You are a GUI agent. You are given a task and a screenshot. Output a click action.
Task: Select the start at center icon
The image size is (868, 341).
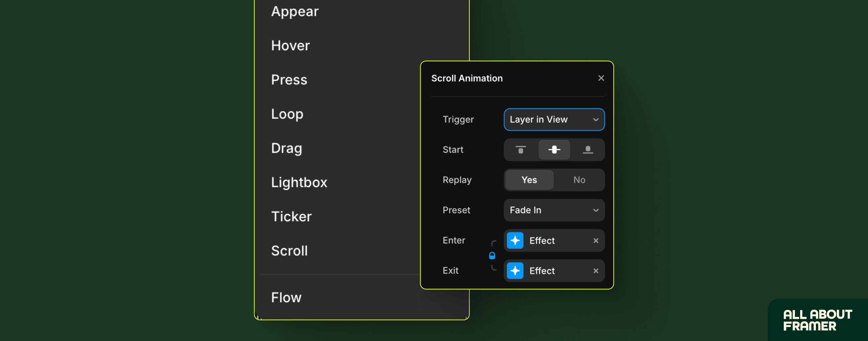point(554,150)
